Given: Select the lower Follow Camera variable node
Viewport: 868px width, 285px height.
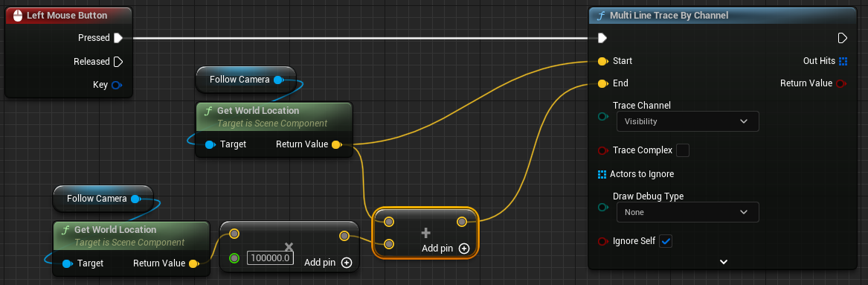Looking at the screenshot, I should pyautogui.click(x=103, y=199).
